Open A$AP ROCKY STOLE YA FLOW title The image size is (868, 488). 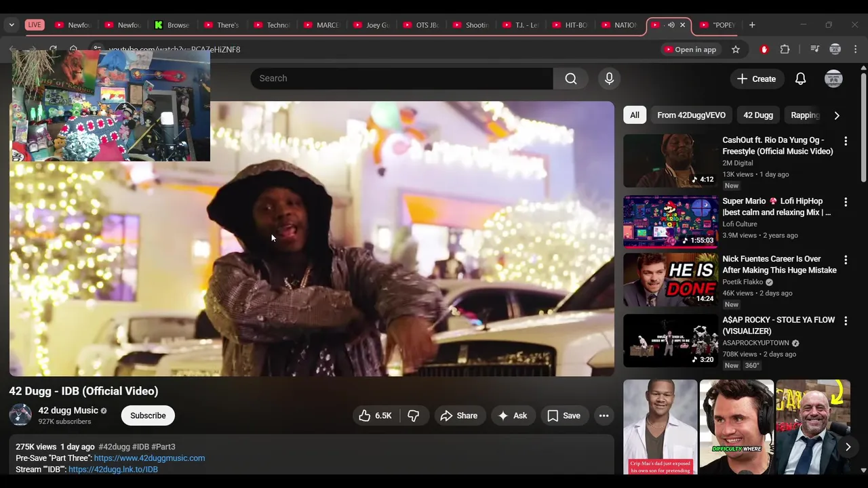(778, 325)
